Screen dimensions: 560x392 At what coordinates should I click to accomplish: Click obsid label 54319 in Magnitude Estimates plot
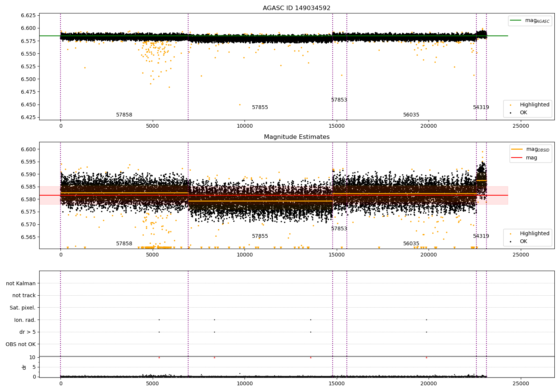(x=481, y=236)
